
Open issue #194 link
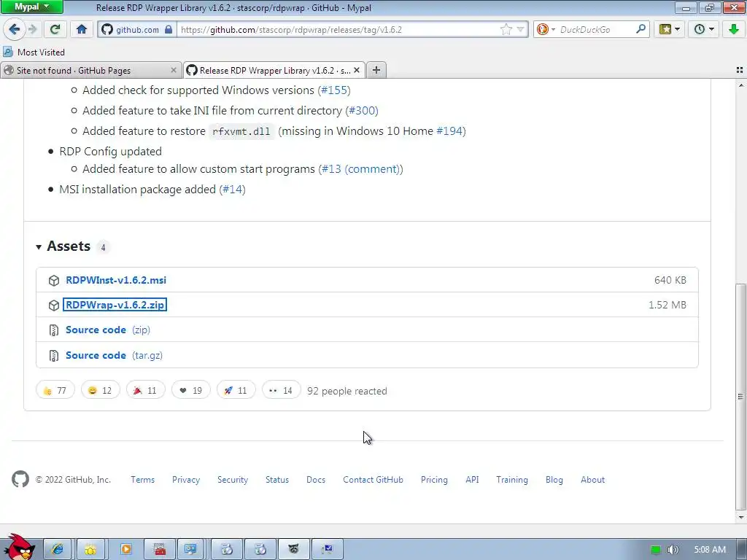click(449, 131)
